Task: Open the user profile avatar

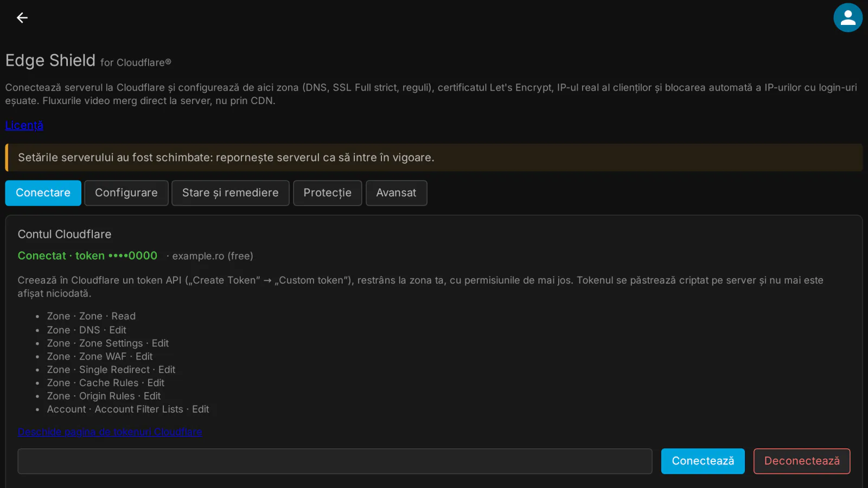Action: (848, 18)
